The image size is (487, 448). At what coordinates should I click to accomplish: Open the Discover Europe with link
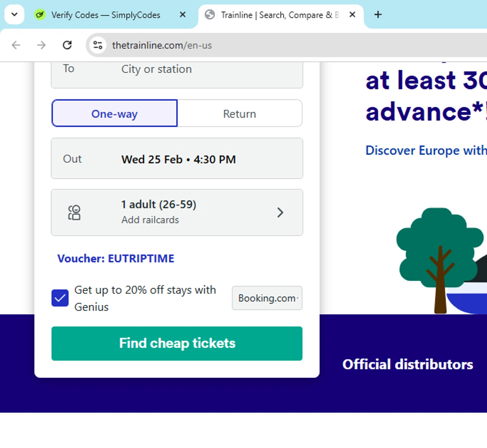coord(426,151)
